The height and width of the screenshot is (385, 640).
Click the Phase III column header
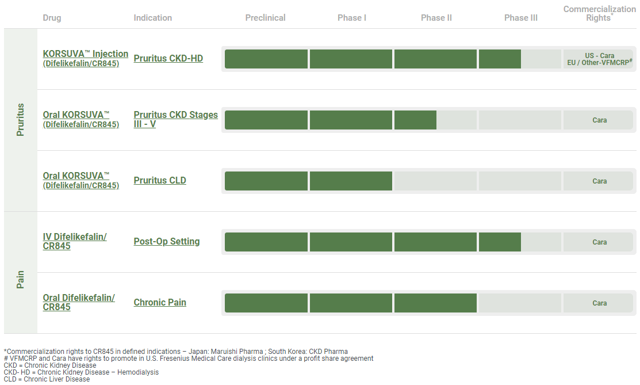pos(521,18)
